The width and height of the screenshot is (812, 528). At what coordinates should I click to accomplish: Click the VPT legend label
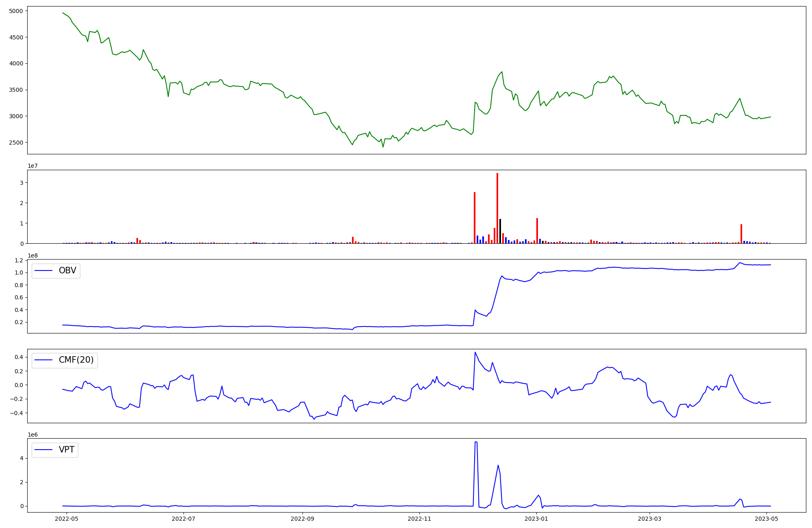pos(67,450)
